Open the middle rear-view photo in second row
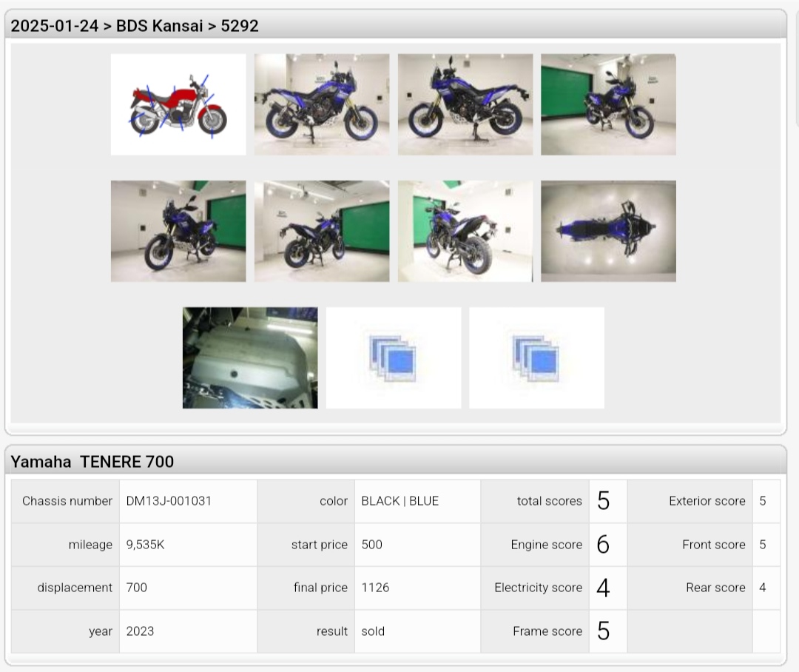799x672 pixels. coord(322,231)
